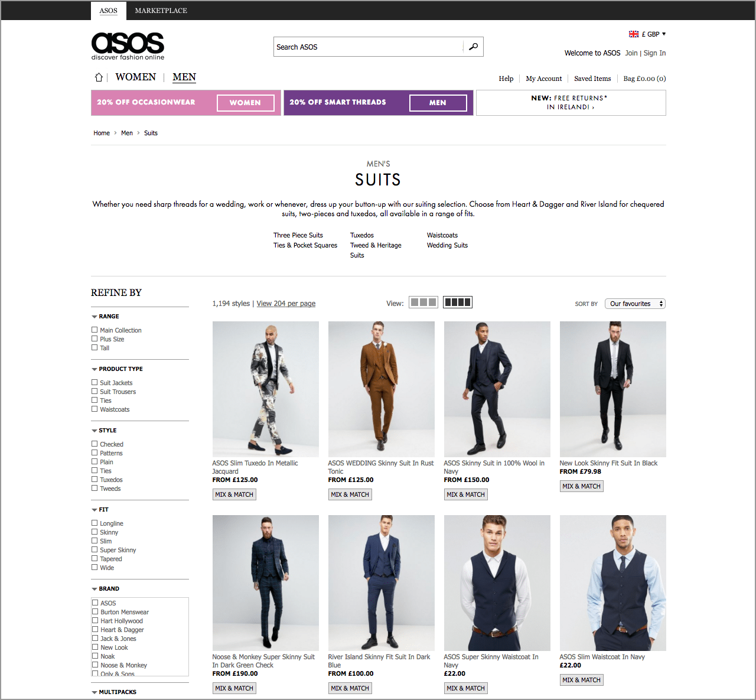Open the ASOS Metallic Jacquard tuxedo thumbnail
This screenshot has width=756, height=700.
[265, 389]
